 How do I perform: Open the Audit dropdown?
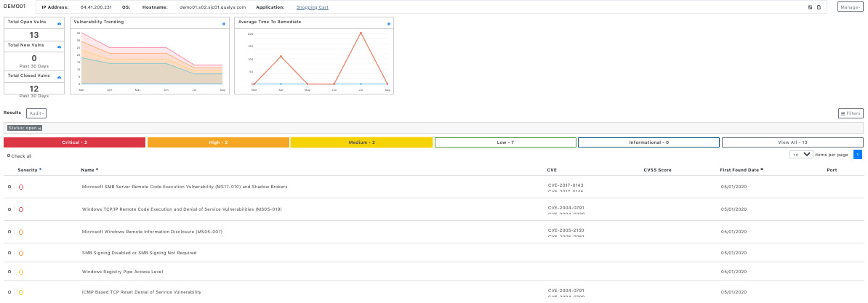[x=36, y=113]
